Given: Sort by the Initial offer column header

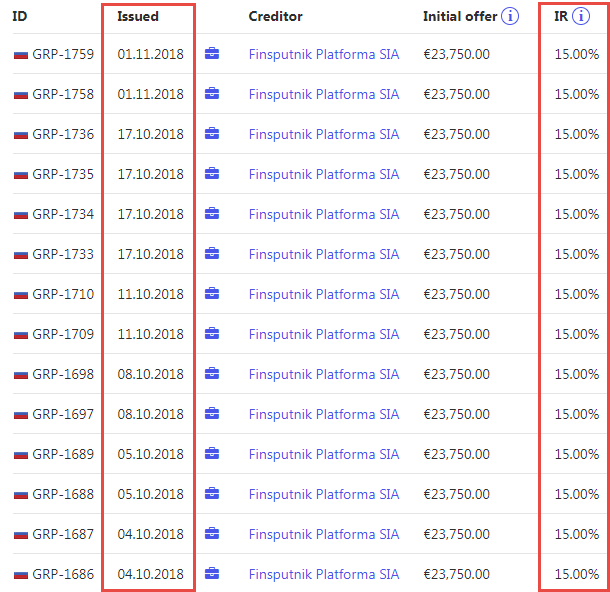Looking at the screenshot, I should point(460,16).
